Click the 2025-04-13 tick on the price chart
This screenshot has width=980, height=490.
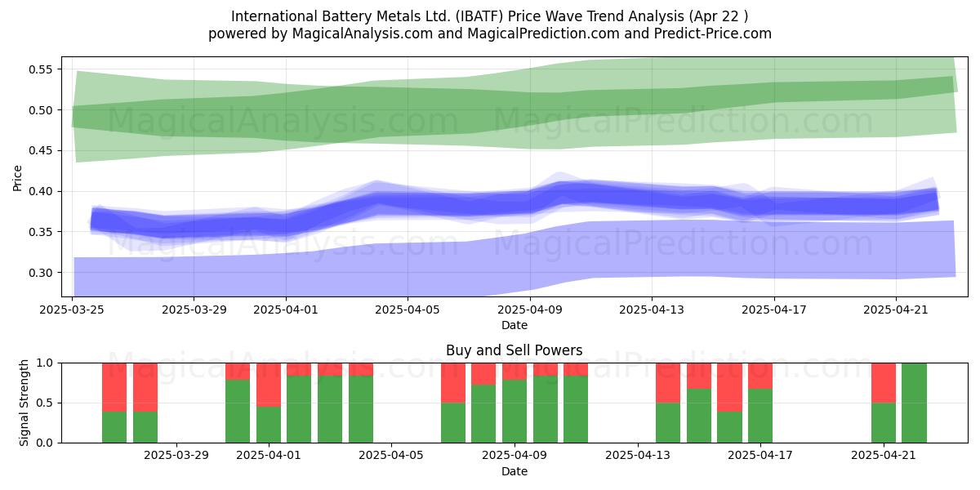652,310
